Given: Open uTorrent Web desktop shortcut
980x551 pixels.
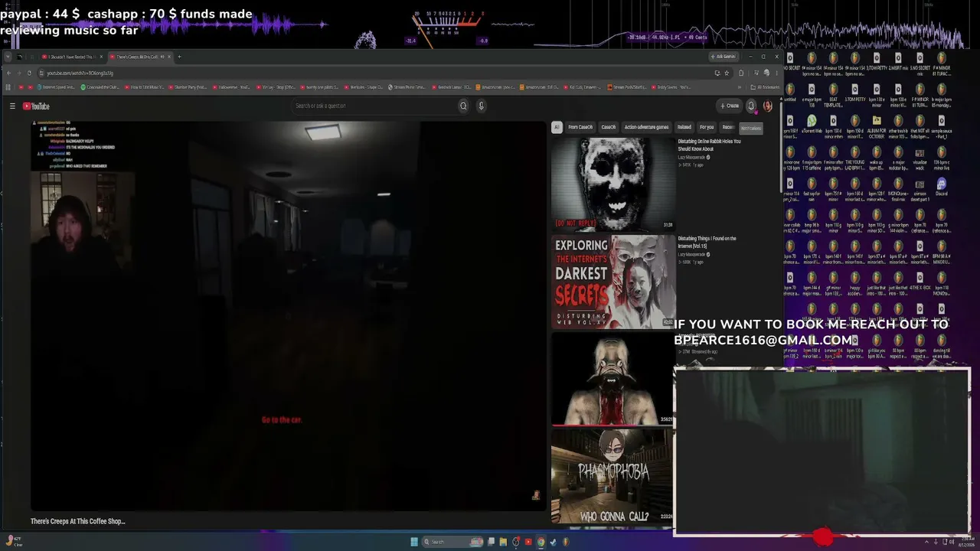Looking at the screenshot, I should [812, 126].
